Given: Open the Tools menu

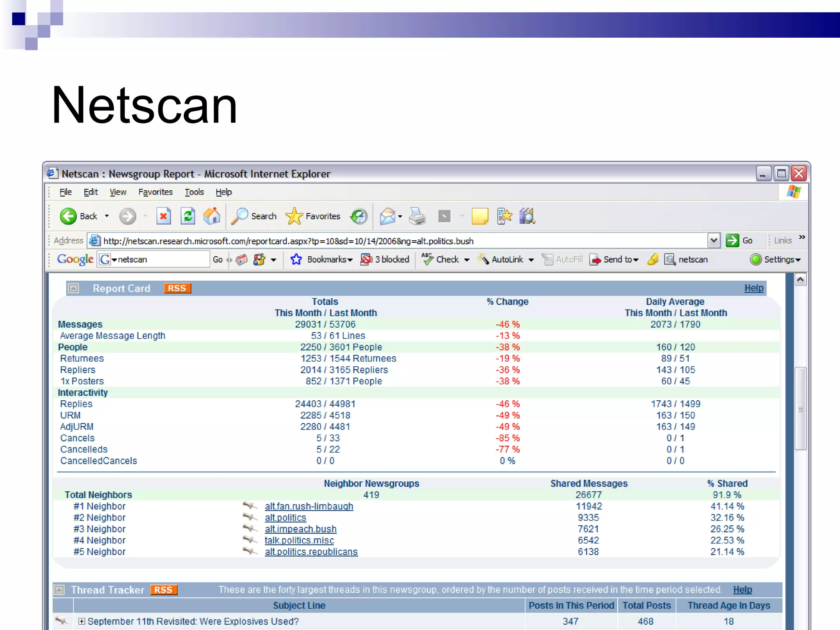Looking at the screenshot, I should tap(194, 192).
